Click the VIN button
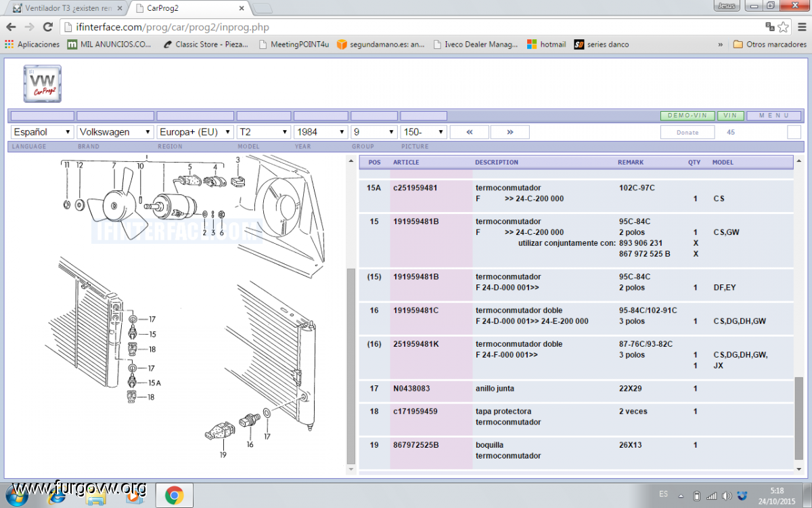The height and width of the screenshot is (508, 812). point(730,116)
